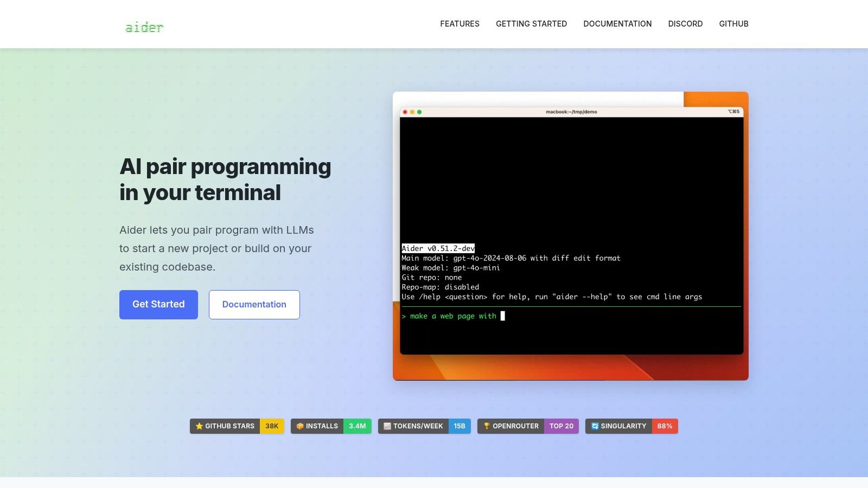Click the 88% Singularity value
Screen dimensions: 868x488
point(665,426)
